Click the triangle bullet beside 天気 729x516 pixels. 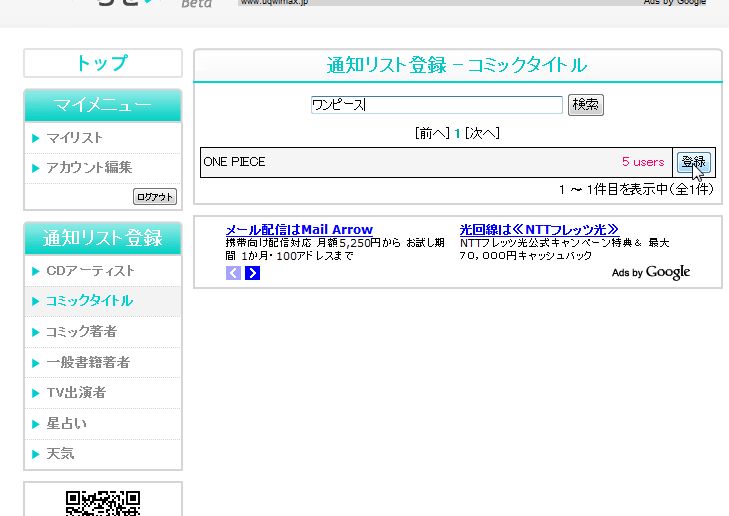(x=35, y=454)
